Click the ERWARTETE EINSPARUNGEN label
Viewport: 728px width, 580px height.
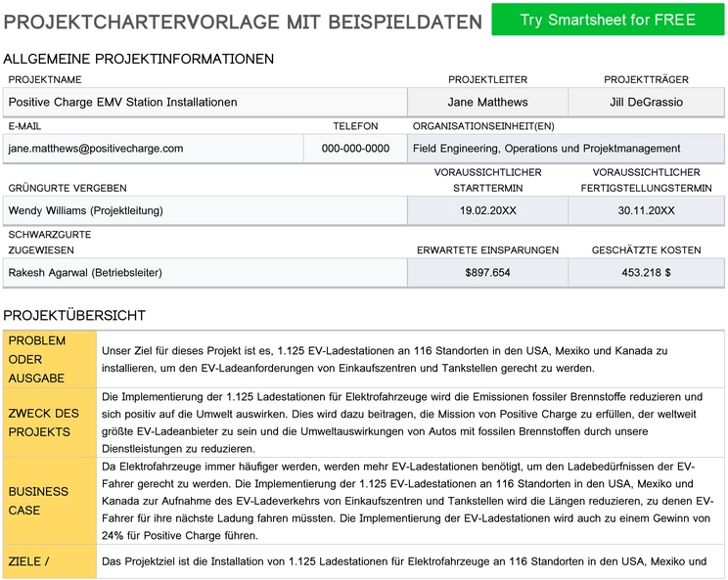point(487,250)
